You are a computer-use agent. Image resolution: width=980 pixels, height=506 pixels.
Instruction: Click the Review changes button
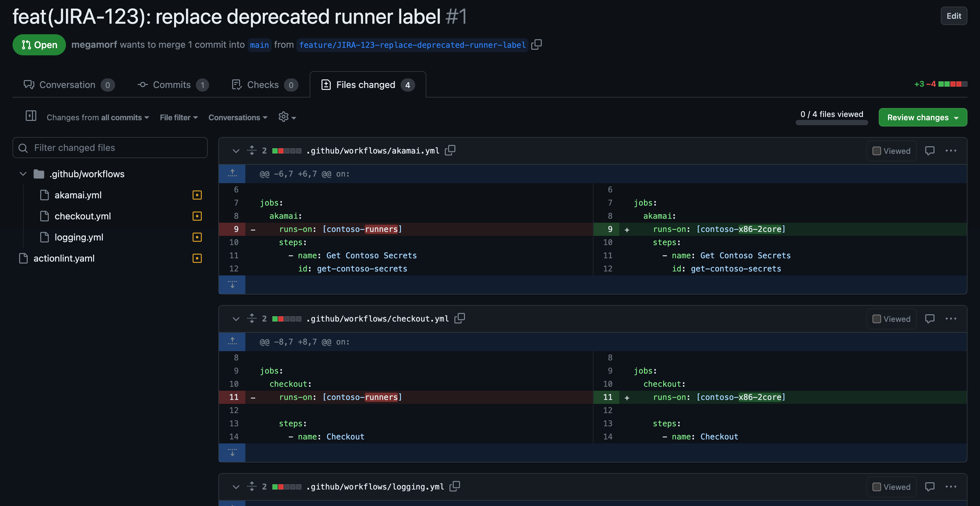922,118
